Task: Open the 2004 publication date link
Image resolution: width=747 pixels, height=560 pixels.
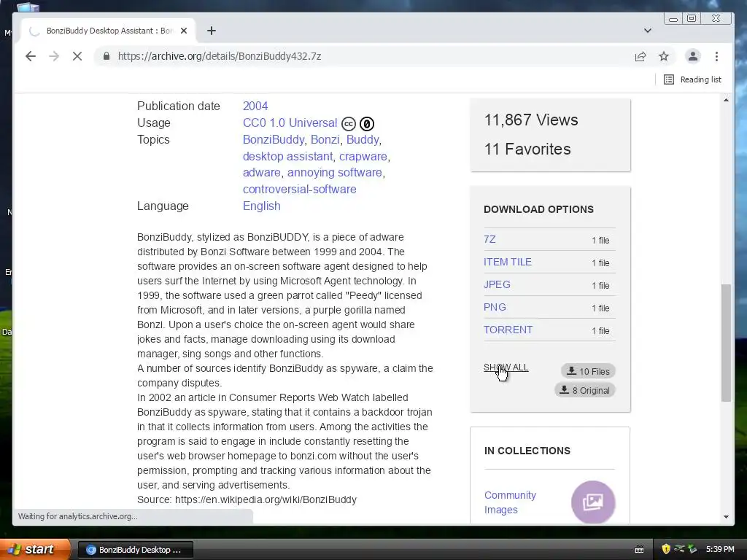Action: 255,106
